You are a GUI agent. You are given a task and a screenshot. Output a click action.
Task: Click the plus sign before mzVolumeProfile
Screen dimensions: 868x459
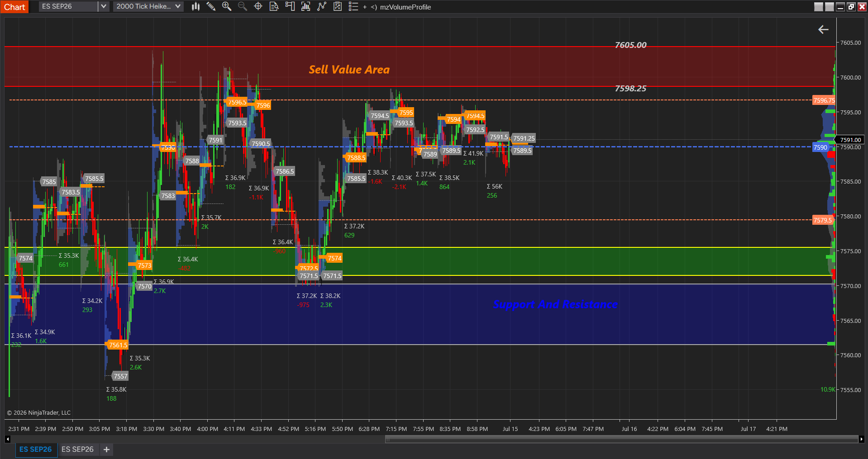click(365, 7)
